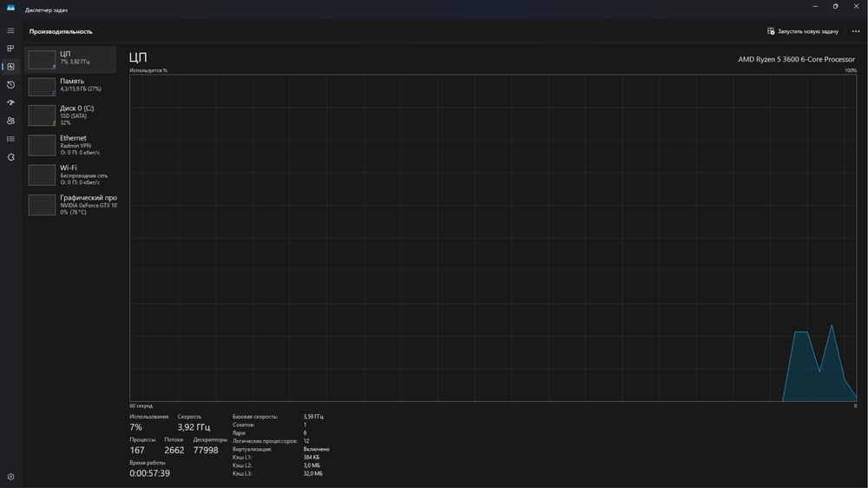Click the Ethernet mini graph thumbnail

42,145
